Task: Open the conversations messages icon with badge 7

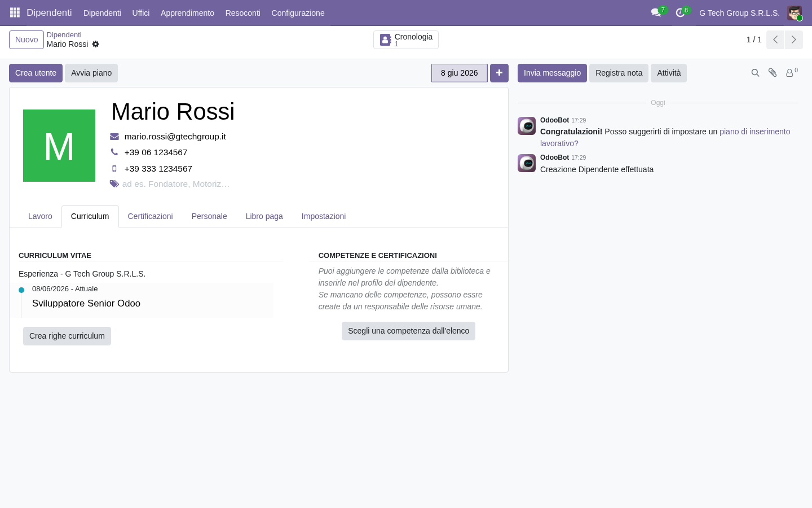Action: [x=656, y=12]
